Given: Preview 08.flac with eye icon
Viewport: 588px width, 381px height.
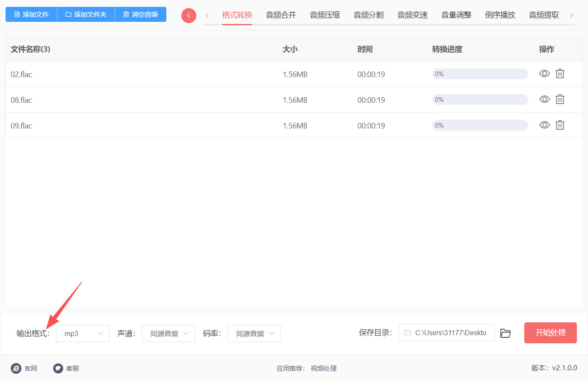Looking at the screenshot, I should click(544, 99).
